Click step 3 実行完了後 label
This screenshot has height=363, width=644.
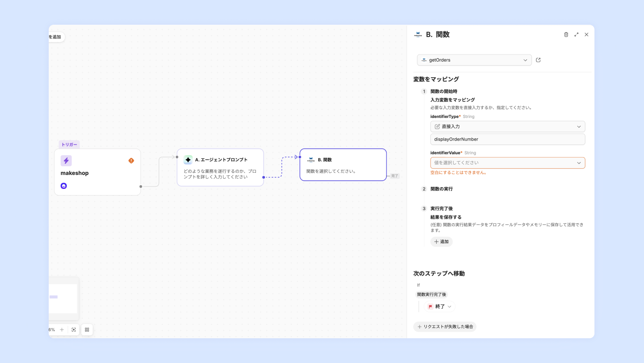442,209
